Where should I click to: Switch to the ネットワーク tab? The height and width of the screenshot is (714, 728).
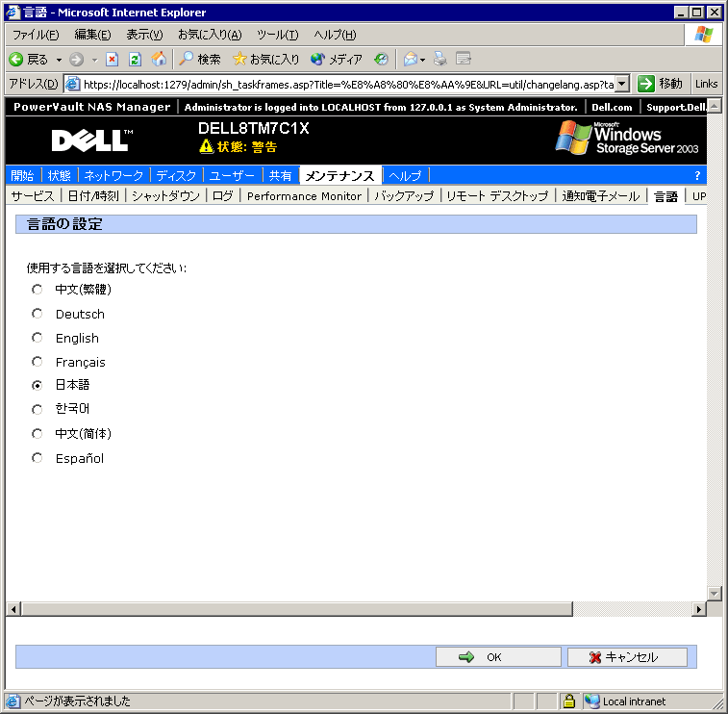click(113, 175)
